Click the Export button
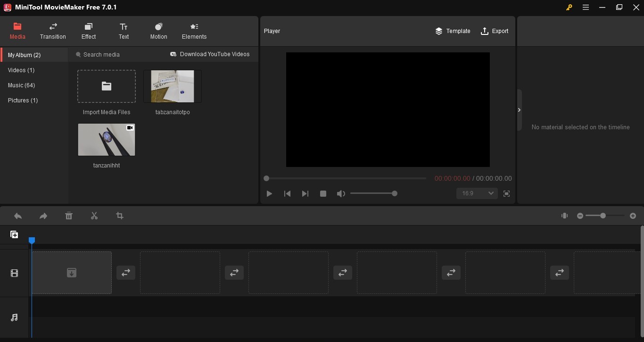 click(x=494, y=31)
